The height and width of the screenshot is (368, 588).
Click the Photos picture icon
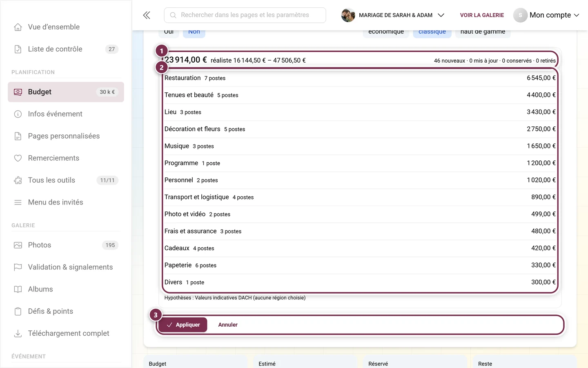coord(18,245)
